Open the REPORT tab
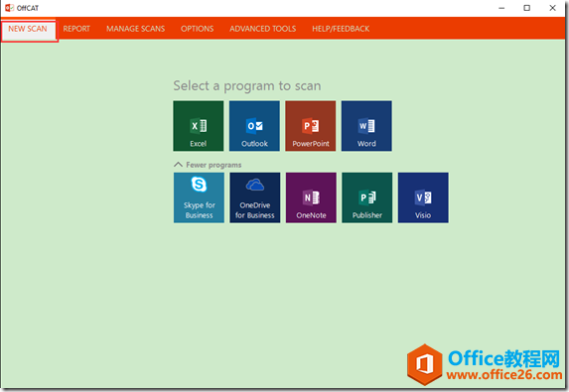 76,29
